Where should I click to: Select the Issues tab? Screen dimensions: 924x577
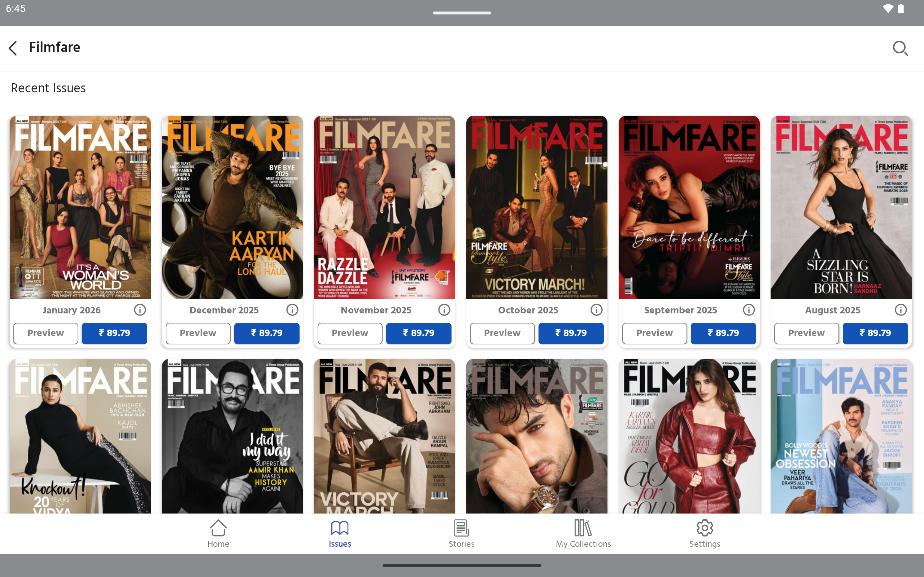340,533
